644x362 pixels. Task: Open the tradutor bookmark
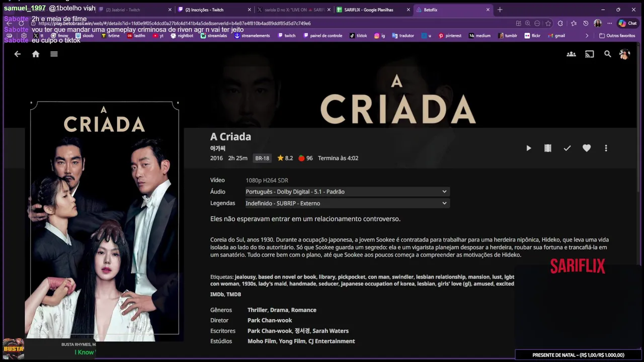[403, 36]
